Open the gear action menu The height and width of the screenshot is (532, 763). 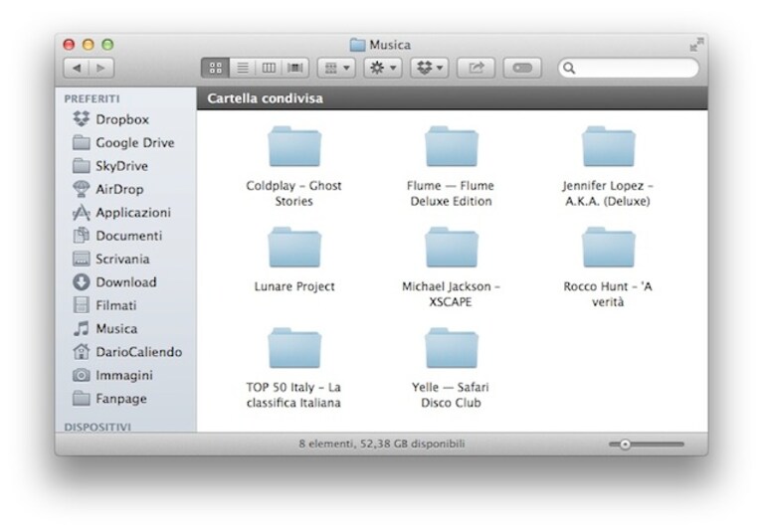382,68
